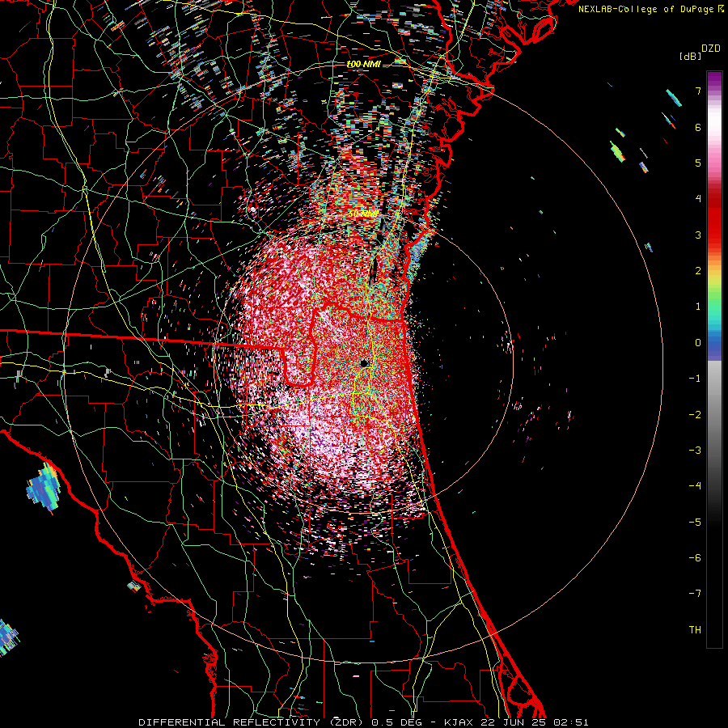The image size is (728, 728).
Task: Click the 50 NMI range ring label
Action: click(x=363, y=214)
